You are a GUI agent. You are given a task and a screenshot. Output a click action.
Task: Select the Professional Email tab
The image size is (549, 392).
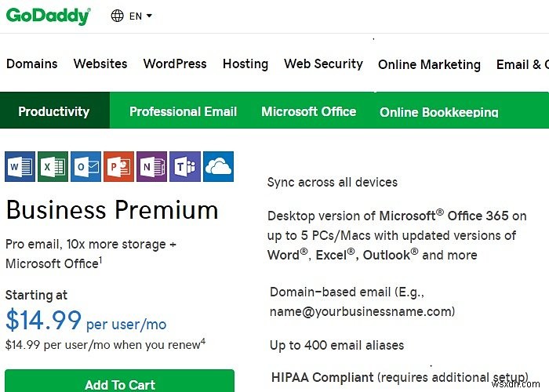183,111
